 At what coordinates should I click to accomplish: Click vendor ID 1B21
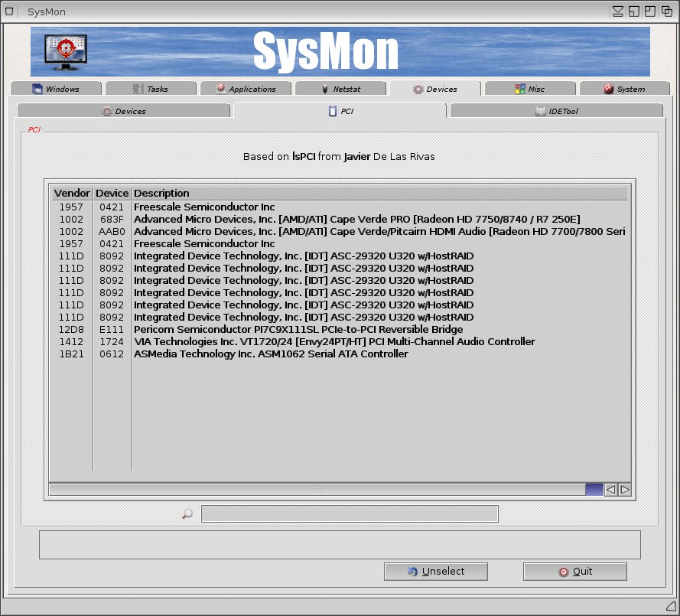click(71, 354)
